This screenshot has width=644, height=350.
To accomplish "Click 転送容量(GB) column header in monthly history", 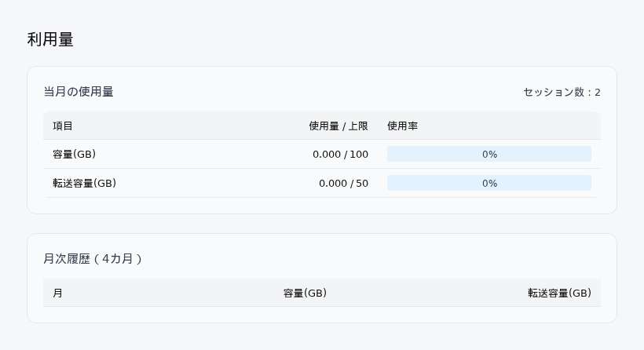I will pyautogui.click(x=559, y=293).
